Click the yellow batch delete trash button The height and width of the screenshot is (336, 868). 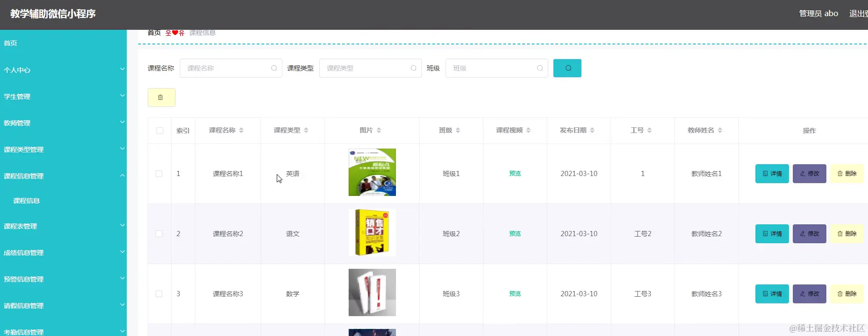(x=161, y=97)
